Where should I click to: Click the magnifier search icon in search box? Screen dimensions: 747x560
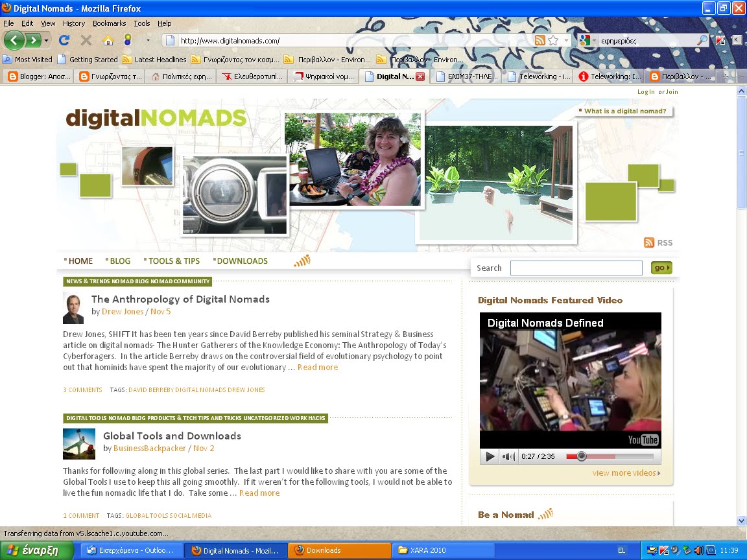point(702,40)
